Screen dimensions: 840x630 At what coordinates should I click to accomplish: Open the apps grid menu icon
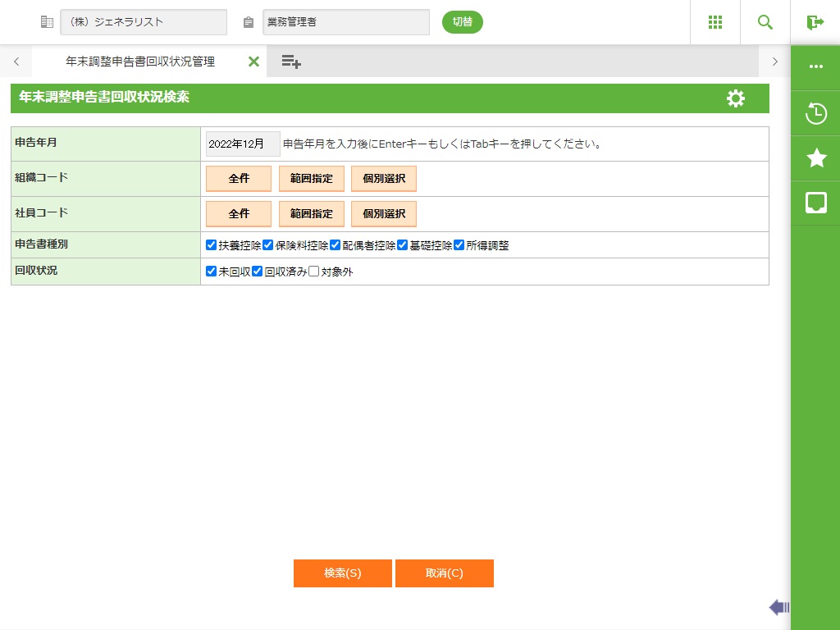[714, 22]
